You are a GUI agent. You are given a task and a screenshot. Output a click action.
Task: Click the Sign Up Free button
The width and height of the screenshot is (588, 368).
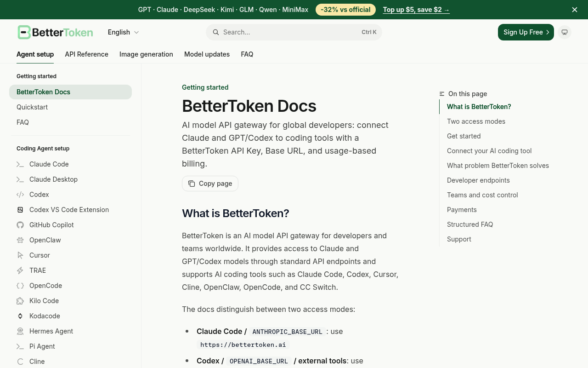(x=526, y=32)
